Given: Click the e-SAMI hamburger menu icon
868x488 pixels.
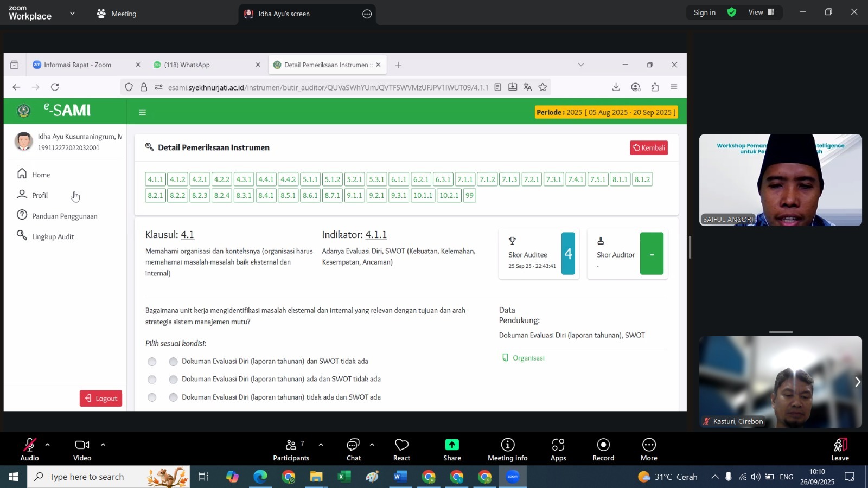Looking at the screenshot, I should pyautogui.click(x=143, y=112).
